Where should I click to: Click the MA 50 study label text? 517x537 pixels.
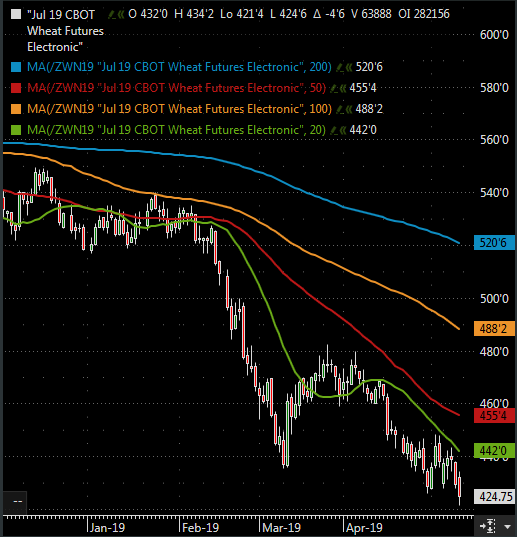[x=176, y=88]
